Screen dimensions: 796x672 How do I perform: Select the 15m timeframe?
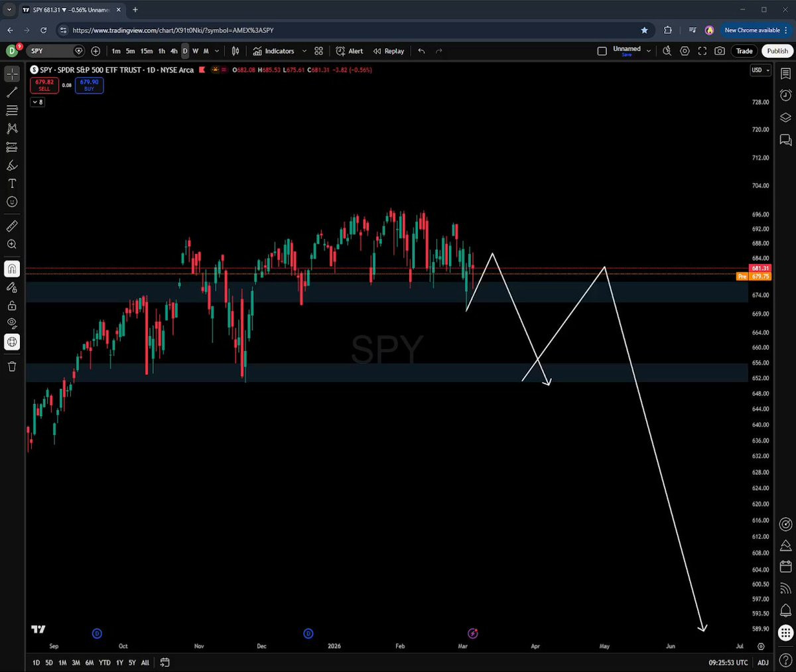147,51
